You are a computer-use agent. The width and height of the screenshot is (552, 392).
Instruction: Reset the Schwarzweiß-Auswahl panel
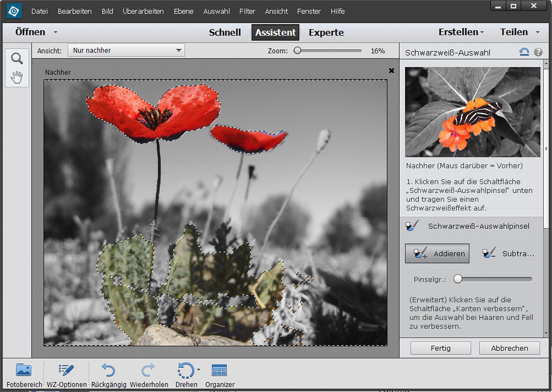(524, 52)
